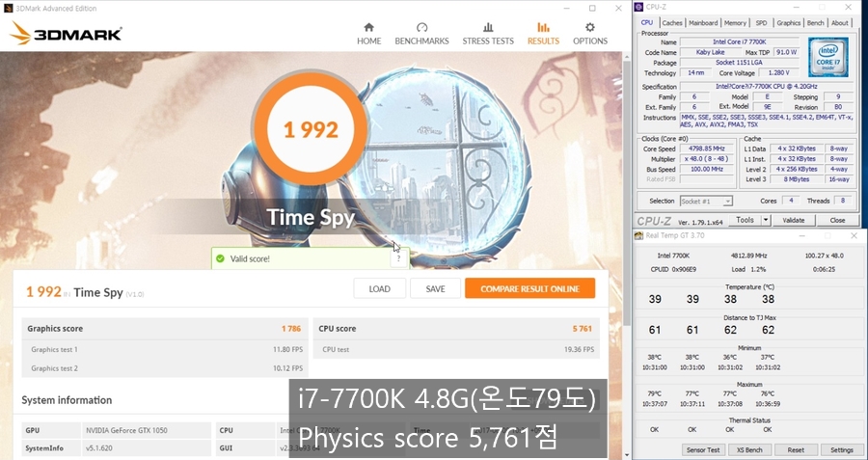
Task: Switch to the SPD tab in CPU-Z
Action: [x=762, y=23]
